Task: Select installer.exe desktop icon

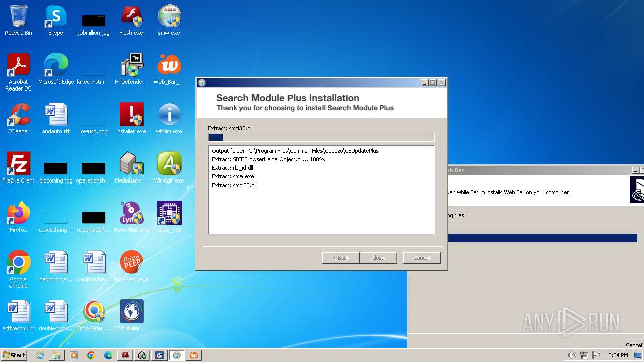Action: click(x=131, y=119)
